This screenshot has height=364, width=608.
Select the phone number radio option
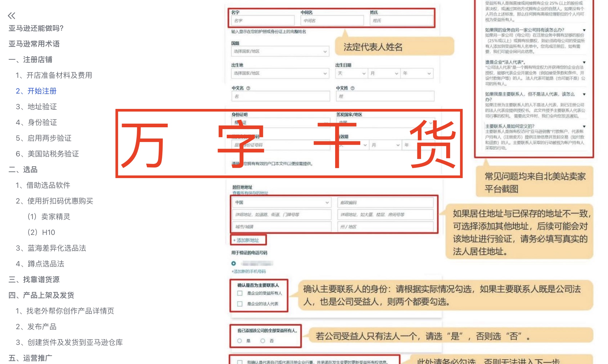[x=234, y=263]
